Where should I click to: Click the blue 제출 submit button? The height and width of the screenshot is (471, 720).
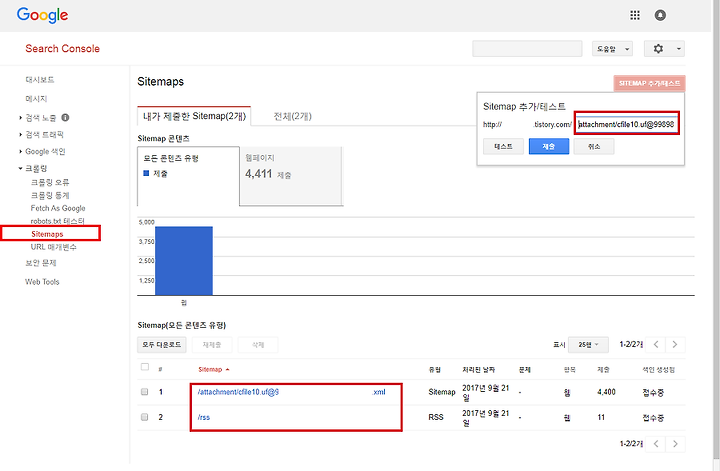549,146
